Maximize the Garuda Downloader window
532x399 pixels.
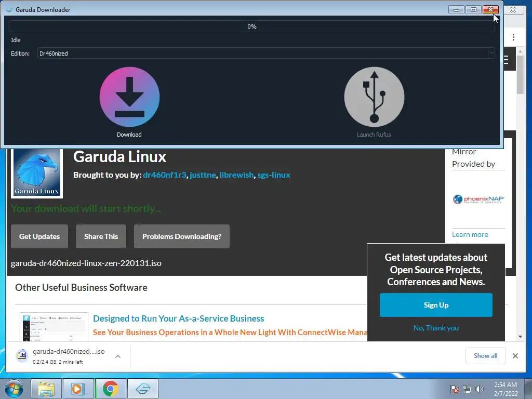473,10
